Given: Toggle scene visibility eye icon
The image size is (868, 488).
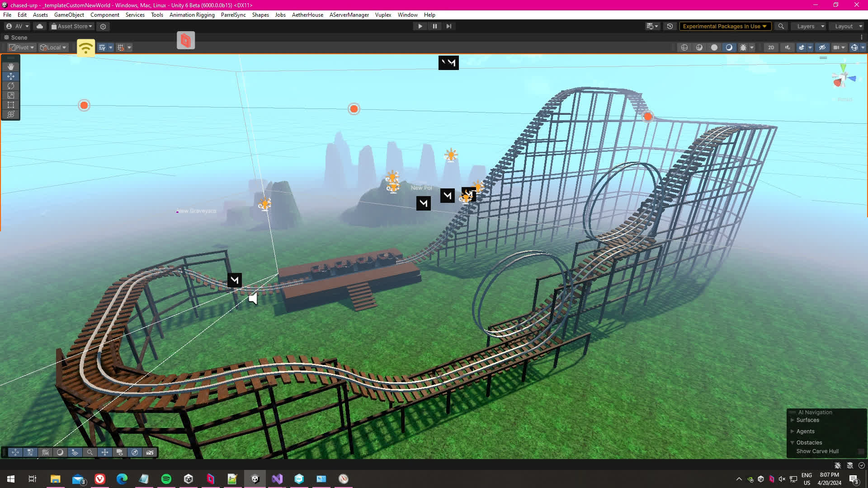Looking at the screenshot, I should [x=822, y=47].
